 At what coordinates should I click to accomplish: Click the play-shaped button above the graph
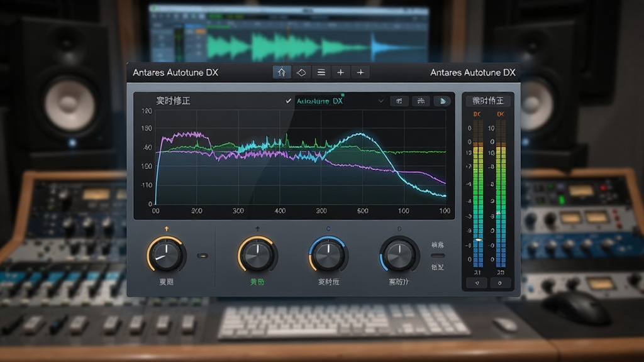coord(442,101)
